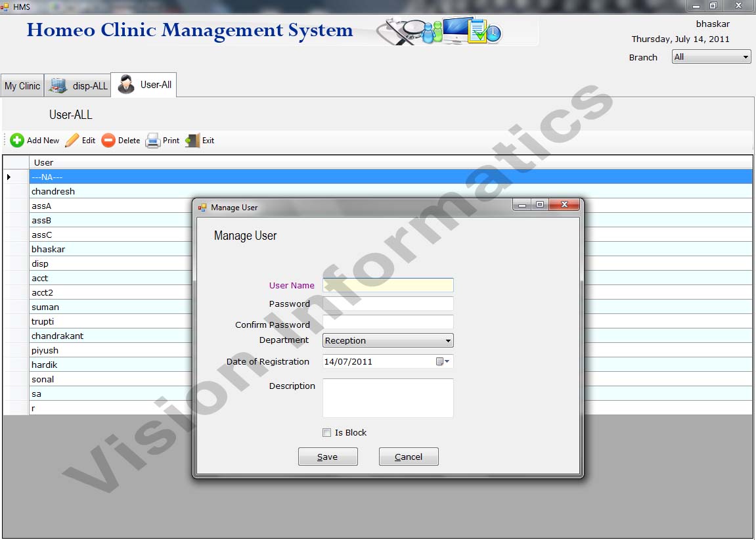Click the Edit toolbar label
The width and height of the screenshot is (756, 540).
pos(89,141)
